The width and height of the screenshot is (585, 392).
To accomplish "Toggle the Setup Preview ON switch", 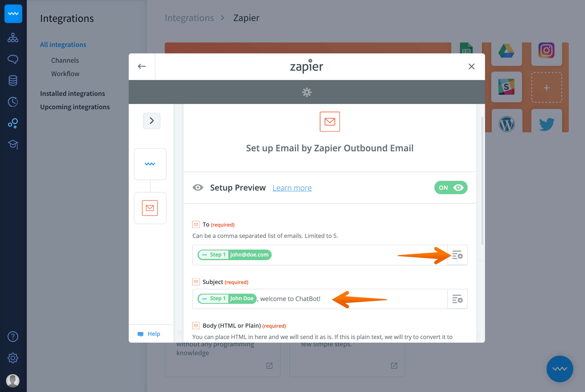I will click(451, 187).
